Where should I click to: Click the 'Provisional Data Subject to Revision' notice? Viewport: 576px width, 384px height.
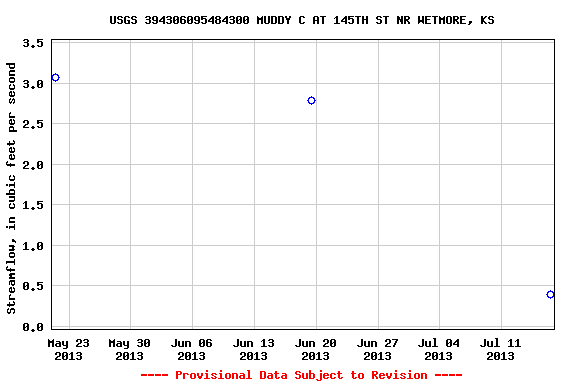click(x=301, y=375)
